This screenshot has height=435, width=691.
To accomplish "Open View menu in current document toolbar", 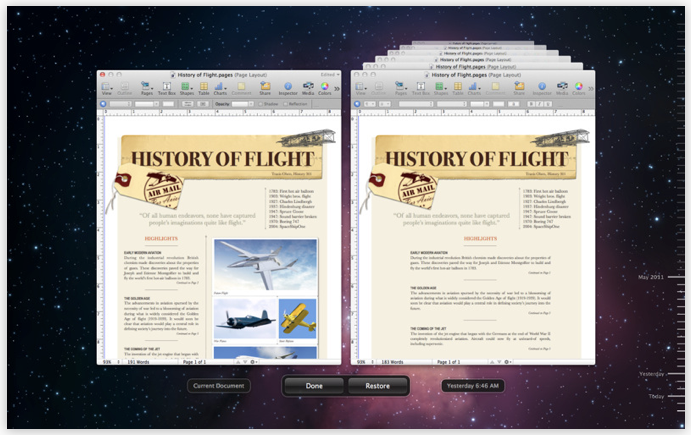I will coord(106,88).
